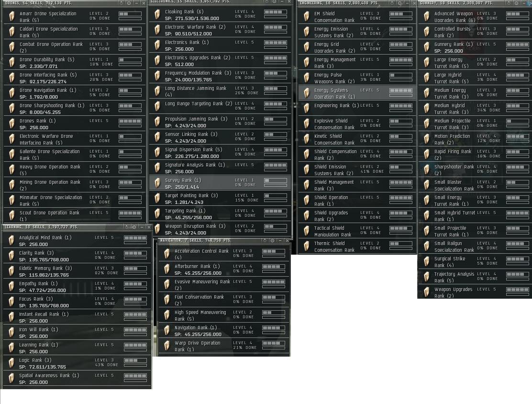The image size is (532, 404).
Task: Click the Engineering, 16 Skills window title
Action: (339, 3)
